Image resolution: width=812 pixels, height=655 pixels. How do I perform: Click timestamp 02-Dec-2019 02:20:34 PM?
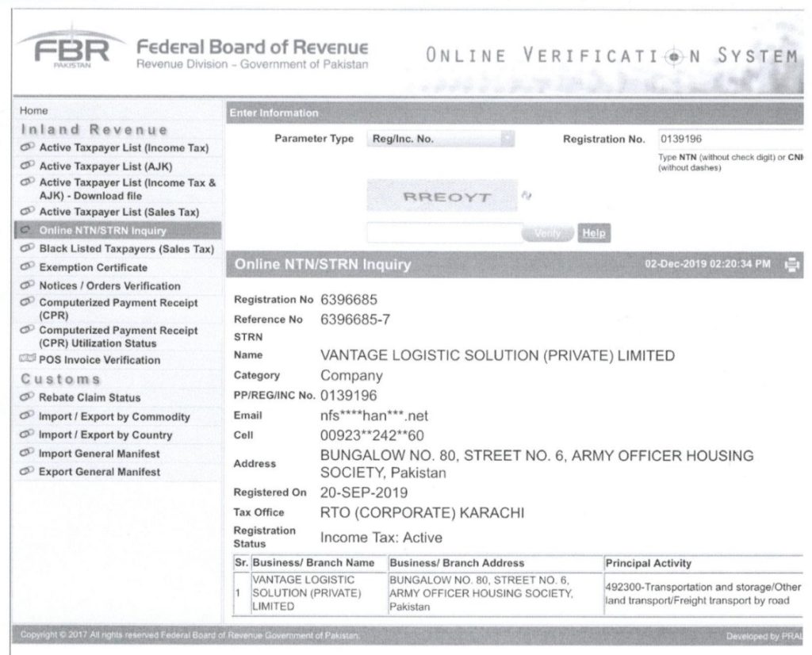point(707,264)
